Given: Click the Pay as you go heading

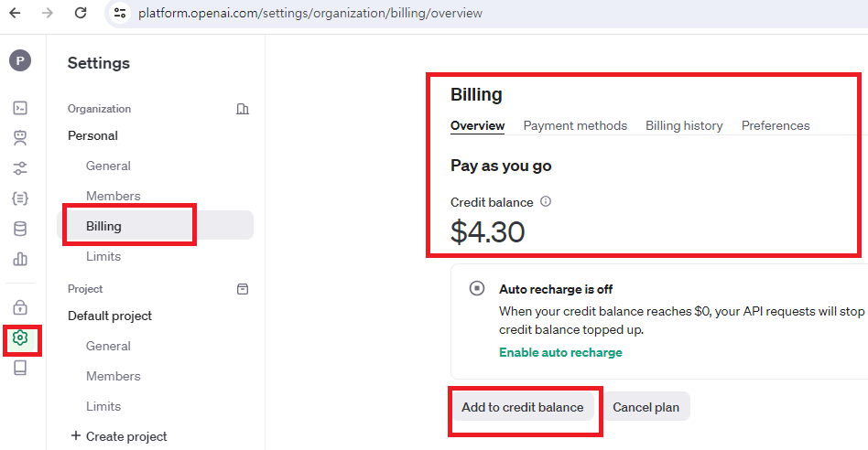Looking at the screenshot, I should pos(501,166).
